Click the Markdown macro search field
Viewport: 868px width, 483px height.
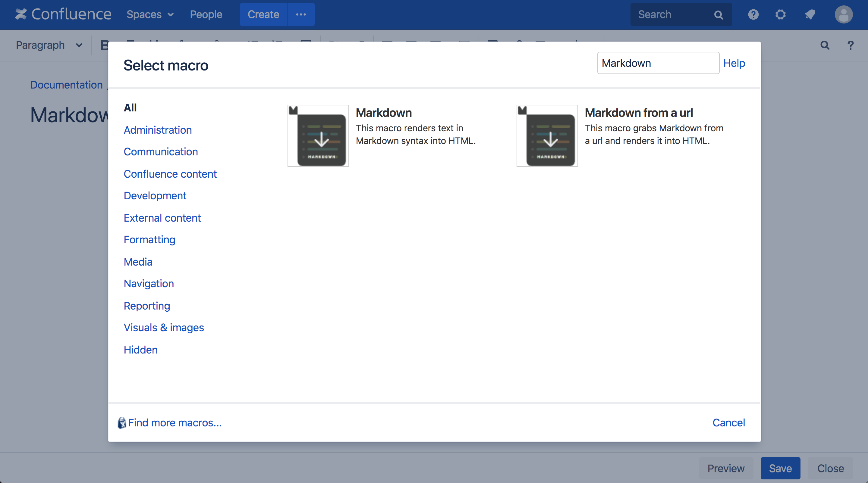click(x=658, y=63)
